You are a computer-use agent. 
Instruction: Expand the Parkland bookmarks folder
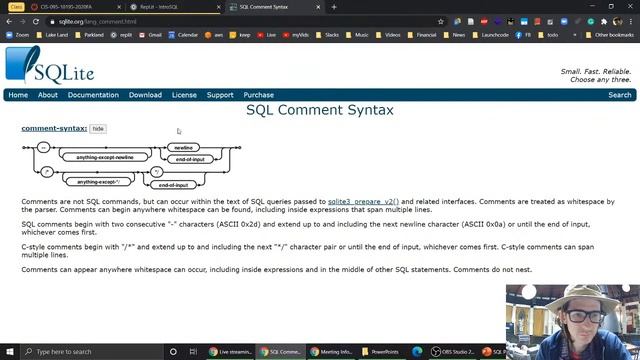click(89, 35)
